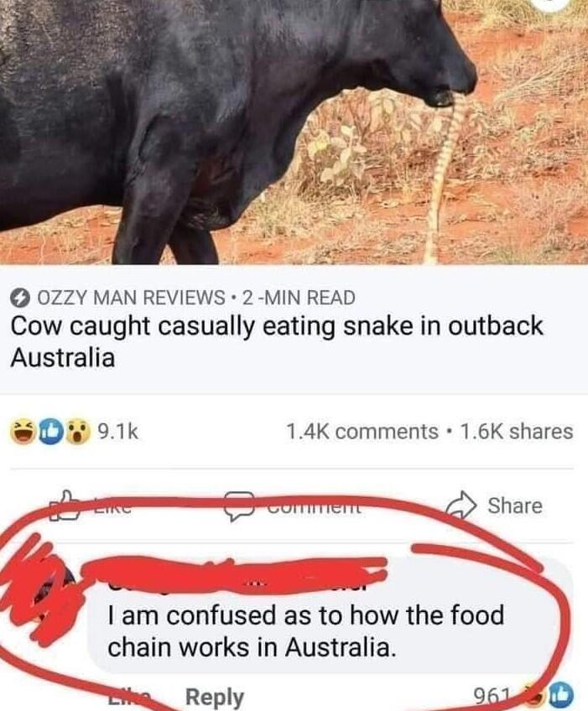Click the Share button label
Screen dimensions: 588x711
[515, 506]
